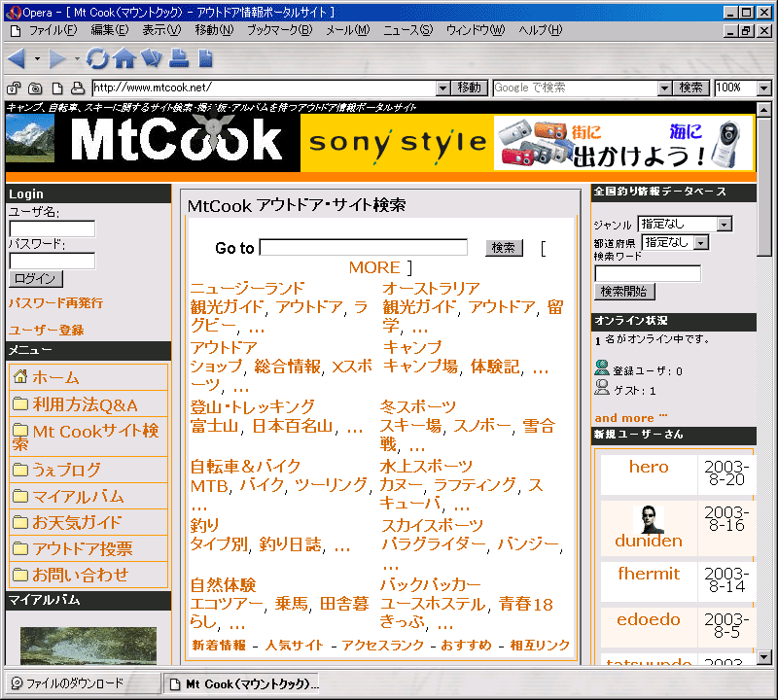Open the Hotlist cards icon in toolbar
This screenshot has height=700, width=778.
pos(152,58)
